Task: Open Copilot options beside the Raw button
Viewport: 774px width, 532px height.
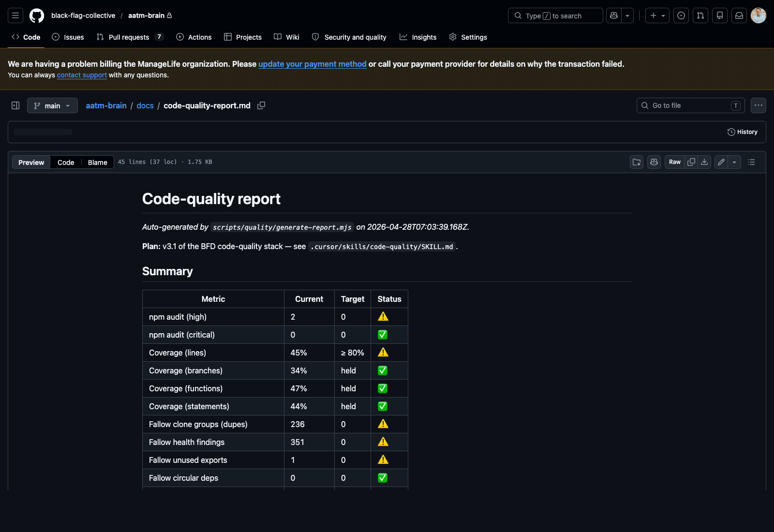Action: pyautogui.click(x=654, y=162)
